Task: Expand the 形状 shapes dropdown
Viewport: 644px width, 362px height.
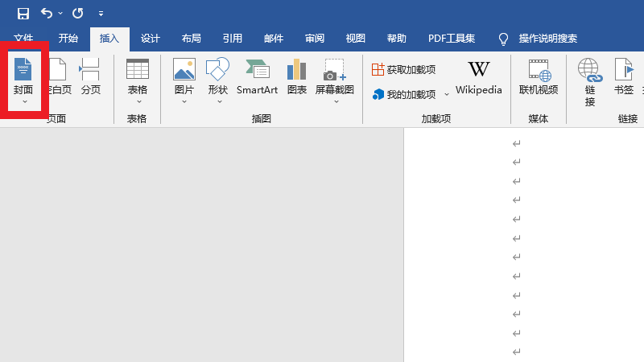Action: tap(218, 101)
